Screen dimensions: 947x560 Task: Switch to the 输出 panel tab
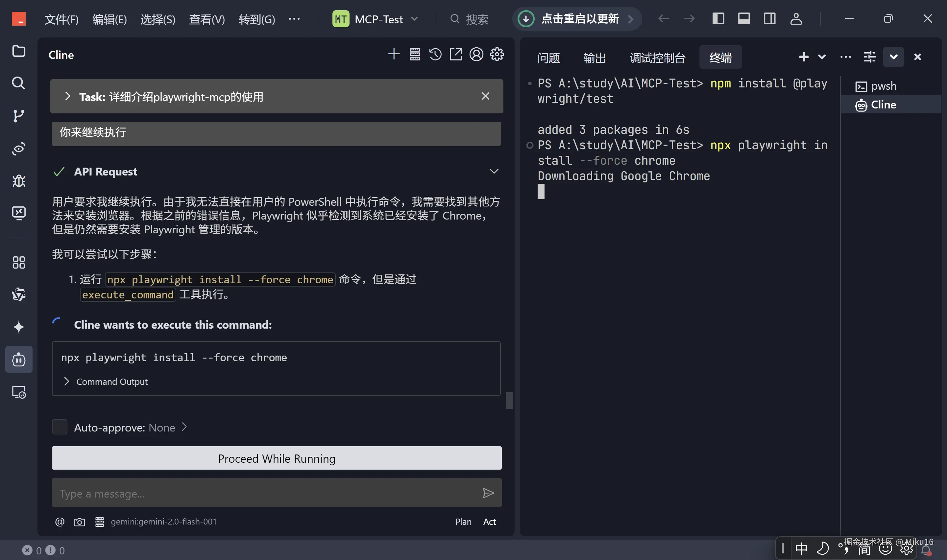[x=595, y=58]
